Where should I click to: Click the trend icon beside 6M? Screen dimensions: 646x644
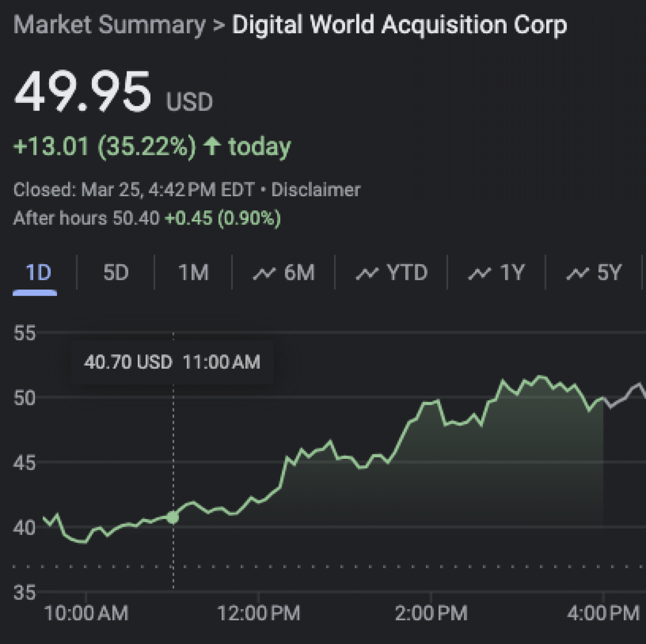[264, 273]
